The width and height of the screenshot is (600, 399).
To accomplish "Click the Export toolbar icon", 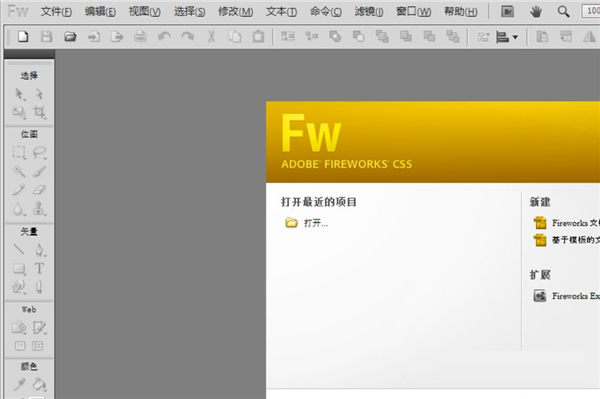I will pyautogui.click(x=117, y=37).
